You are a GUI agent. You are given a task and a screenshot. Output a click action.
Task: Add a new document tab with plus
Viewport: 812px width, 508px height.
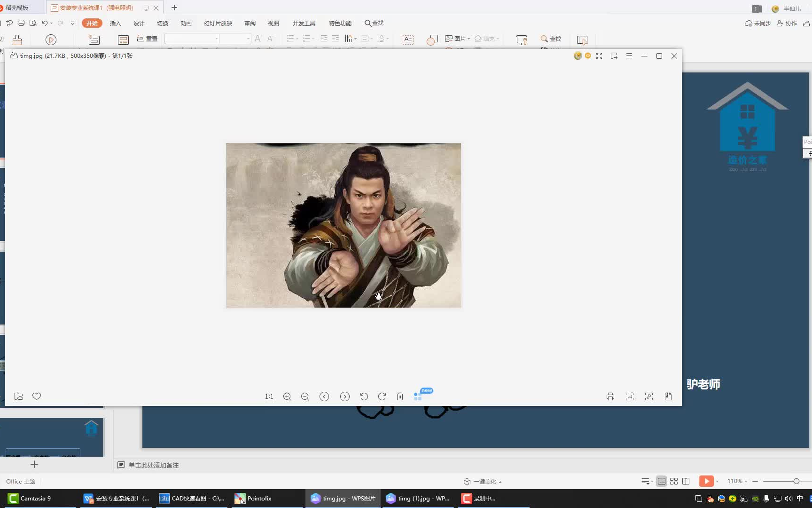pos(174,8)
